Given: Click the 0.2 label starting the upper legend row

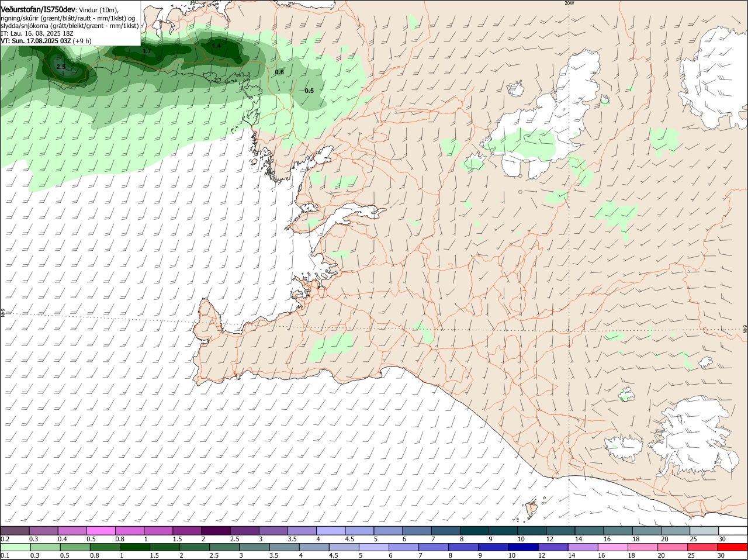Looking at the screenshot, I should (x=5, y=538).
